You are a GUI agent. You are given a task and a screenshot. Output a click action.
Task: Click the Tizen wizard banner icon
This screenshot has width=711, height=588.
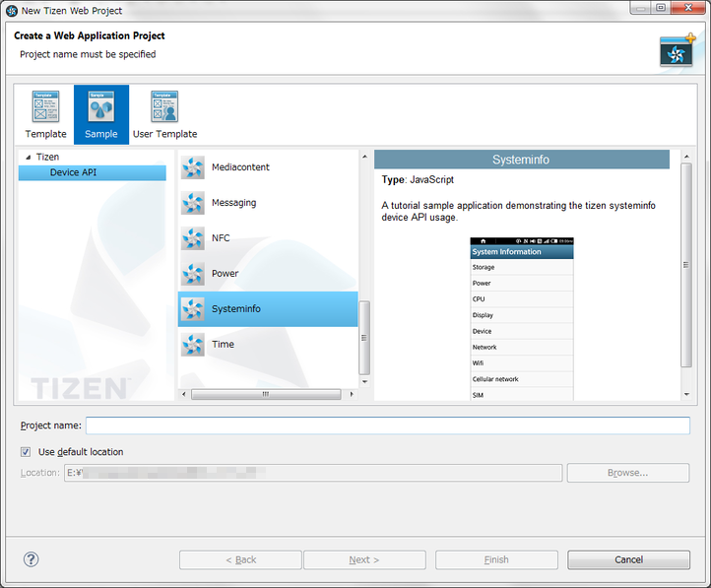678,50
